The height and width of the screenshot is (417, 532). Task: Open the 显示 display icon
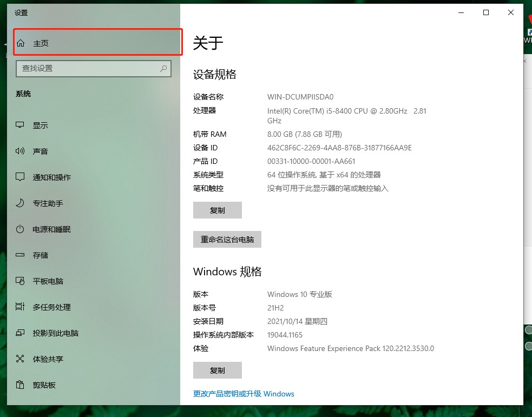[20, 125]
